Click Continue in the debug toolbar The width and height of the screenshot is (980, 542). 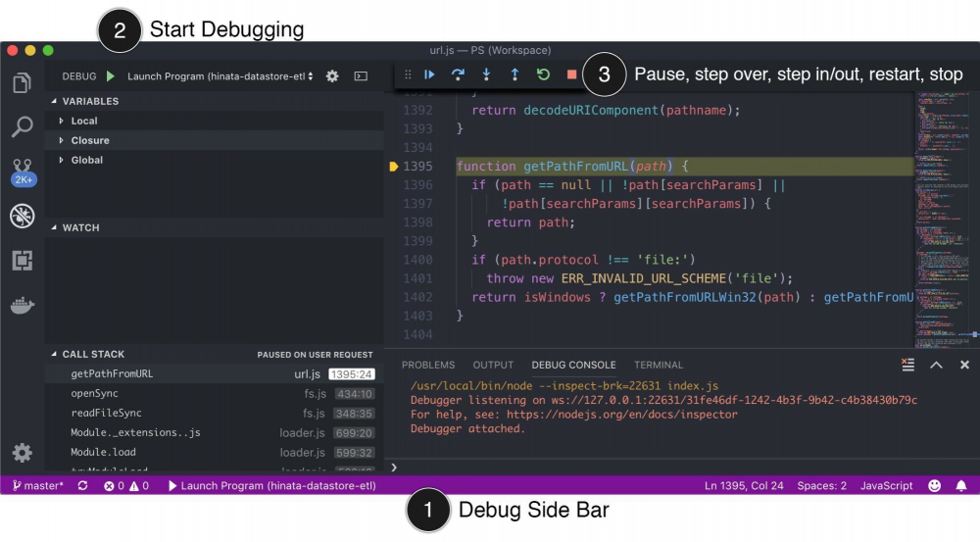[x=429, y=74]
